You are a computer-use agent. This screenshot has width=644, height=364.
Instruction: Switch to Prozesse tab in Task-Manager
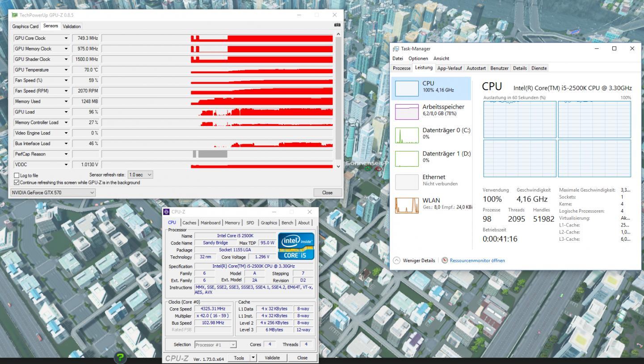click(x=402, y=68)
